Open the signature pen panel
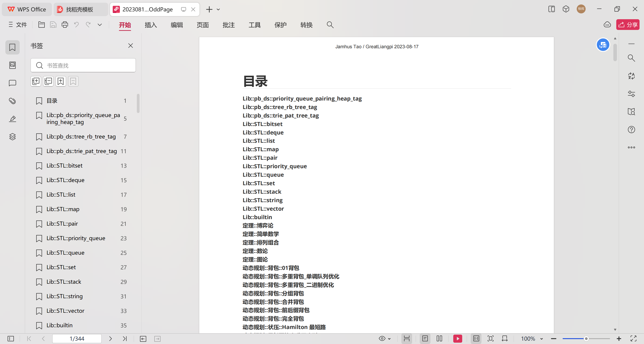 (x=12, y=119)
